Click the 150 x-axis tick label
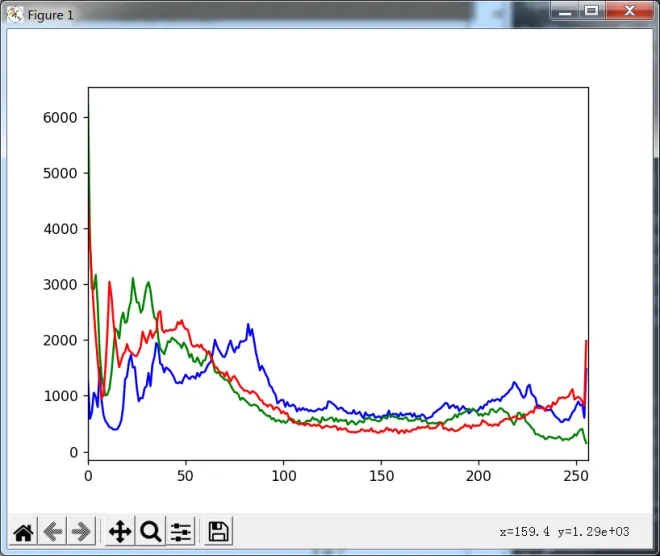This screenshot has width=660, height=556. tap(381, 476)
